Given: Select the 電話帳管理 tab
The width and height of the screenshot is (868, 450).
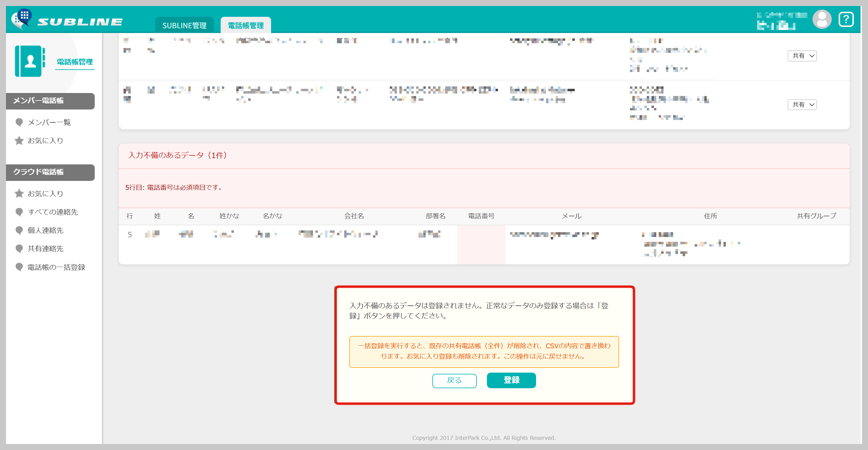Looking at the screenshot, I should tap(246, 25).
